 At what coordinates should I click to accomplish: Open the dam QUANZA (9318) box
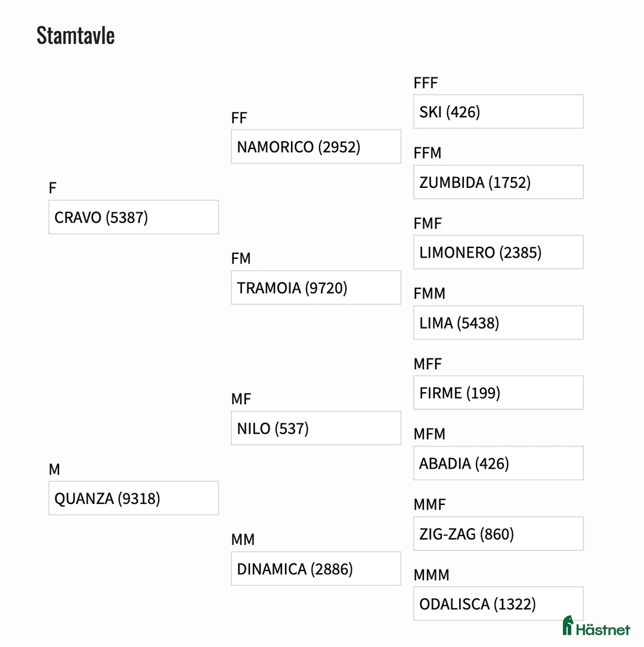coord(133,498)
